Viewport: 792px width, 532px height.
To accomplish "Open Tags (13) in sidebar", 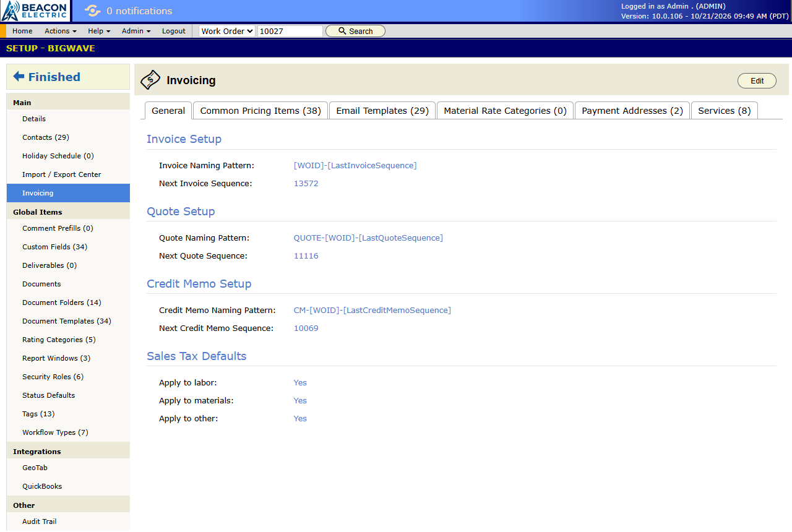I will (68, 414).
